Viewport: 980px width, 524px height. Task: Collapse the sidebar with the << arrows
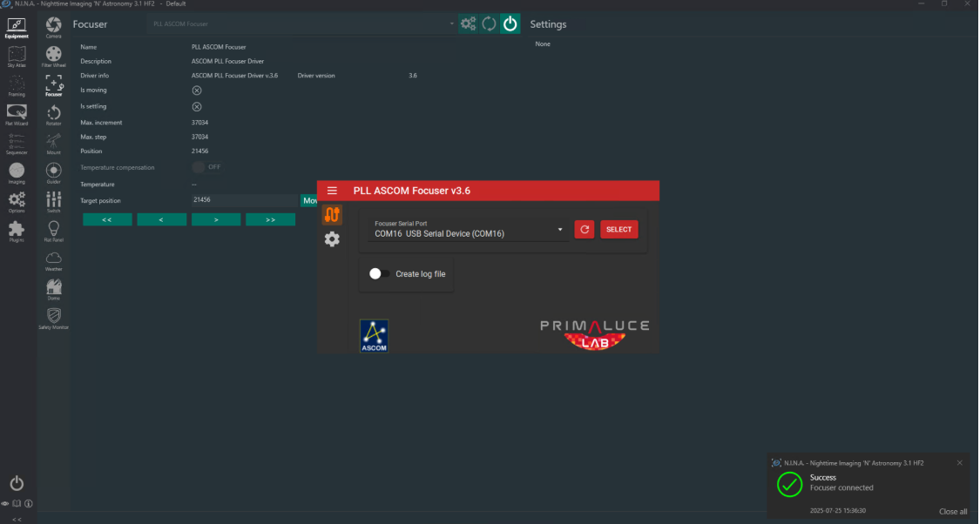point(17,519)
